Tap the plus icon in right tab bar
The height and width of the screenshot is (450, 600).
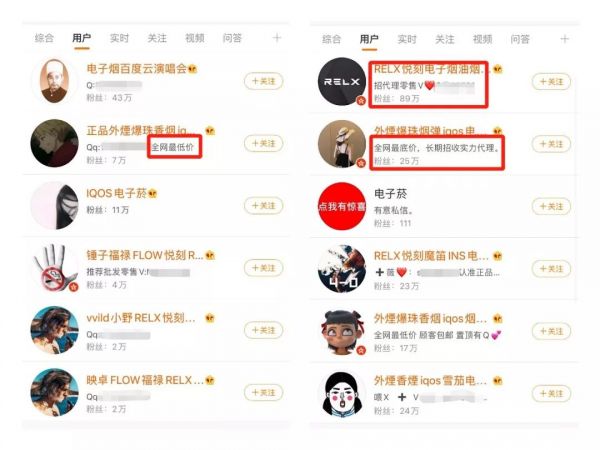point(564,39)
